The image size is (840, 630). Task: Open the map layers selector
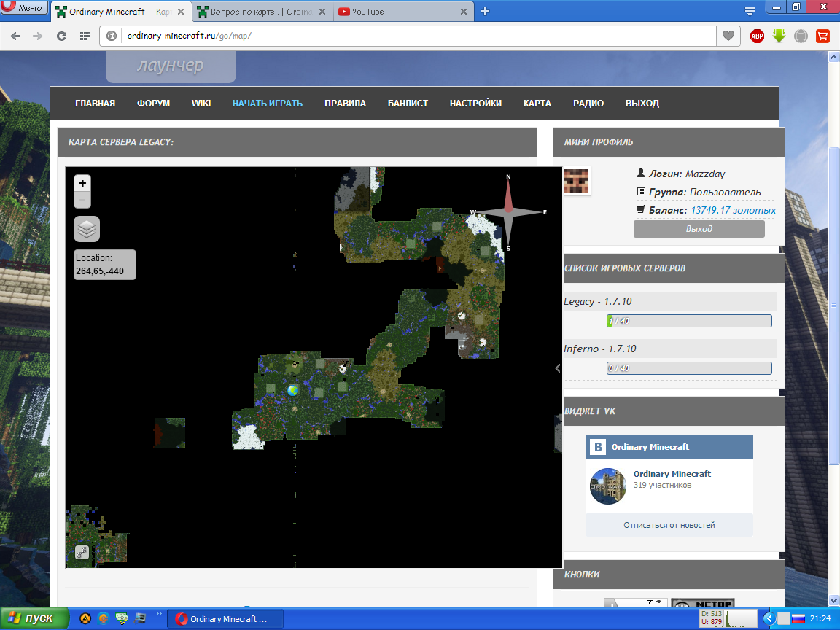pos(87,229)
